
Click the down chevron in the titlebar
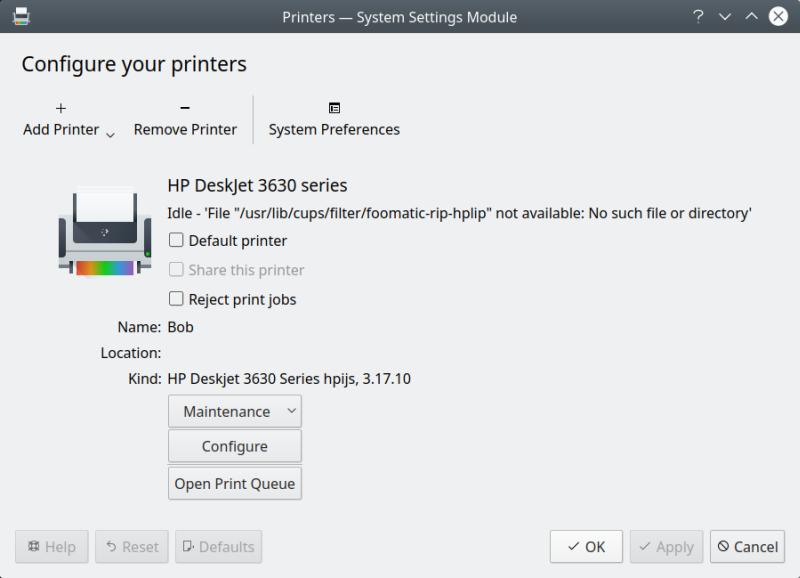[724, 17]
